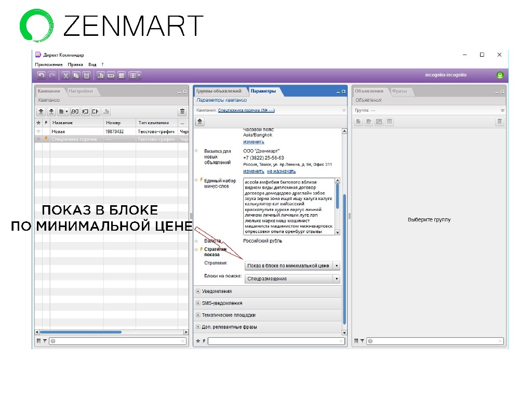Image resolution: width=532 pixels, height=399 pixels.
Task: Open the Спецтехника горячие campaign link
Action: click(246, 110)
